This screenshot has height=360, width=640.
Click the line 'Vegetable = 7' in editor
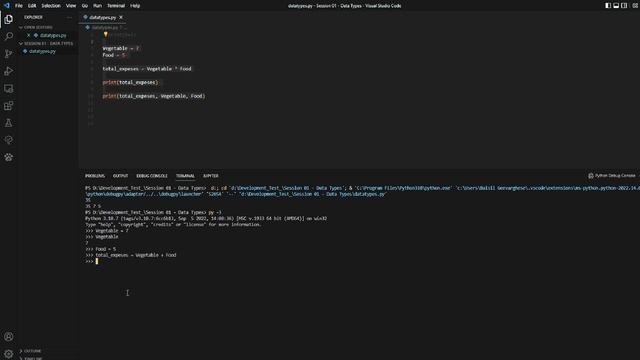pos(120,48)
